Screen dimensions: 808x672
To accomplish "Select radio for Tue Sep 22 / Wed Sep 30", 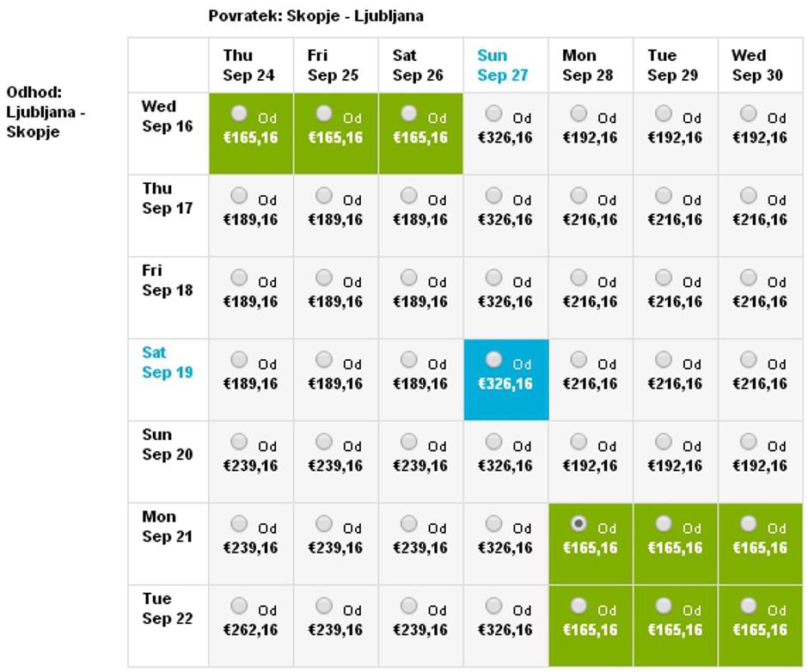I will pyautogui.click(x=749, y=604).
